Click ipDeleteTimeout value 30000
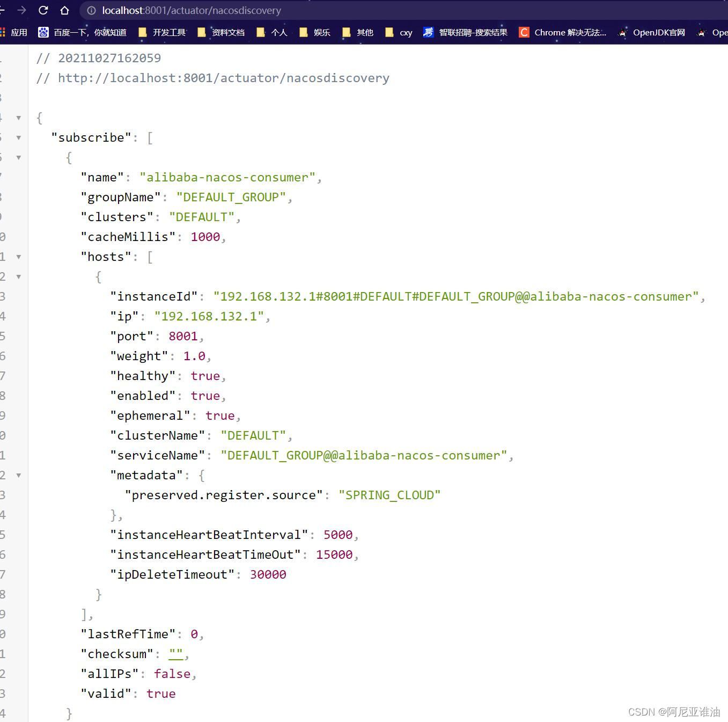Image resolution: width=728 pixels, height=722 pixels. tap(268, 574)
